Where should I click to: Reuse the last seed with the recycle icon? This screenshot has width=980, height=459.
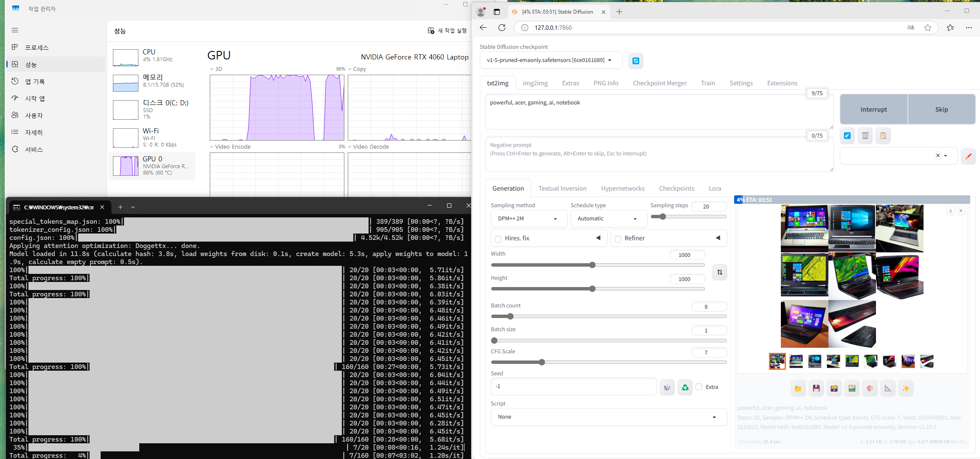[685, 387]
